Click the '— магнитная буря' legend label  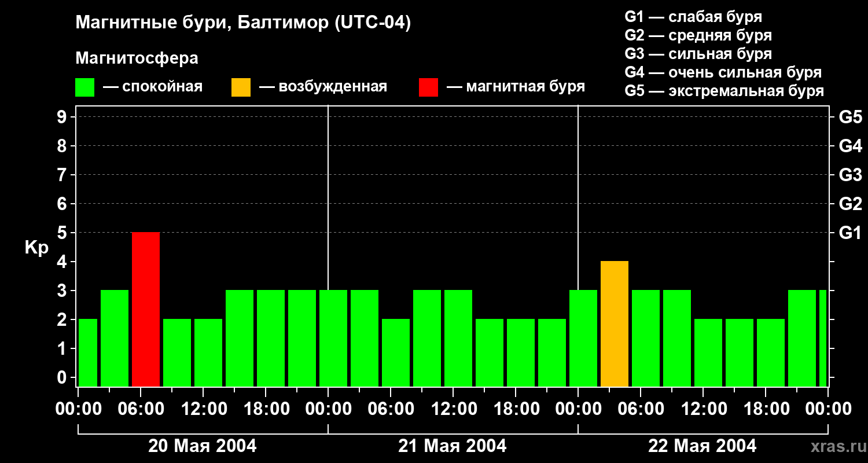[516, 87]
